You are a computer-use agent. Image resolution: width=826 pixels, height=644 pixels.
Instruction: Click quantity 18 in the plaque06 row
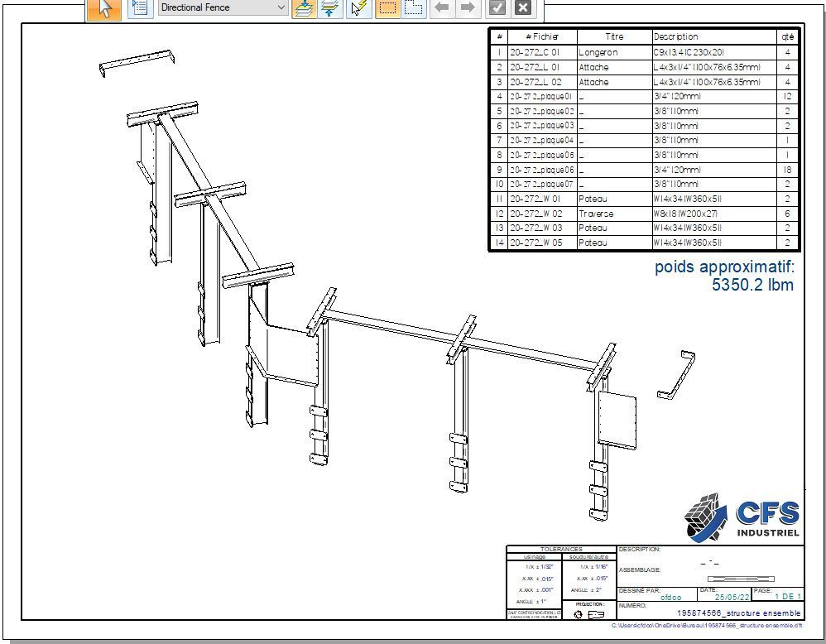click(x=788, y=170)
